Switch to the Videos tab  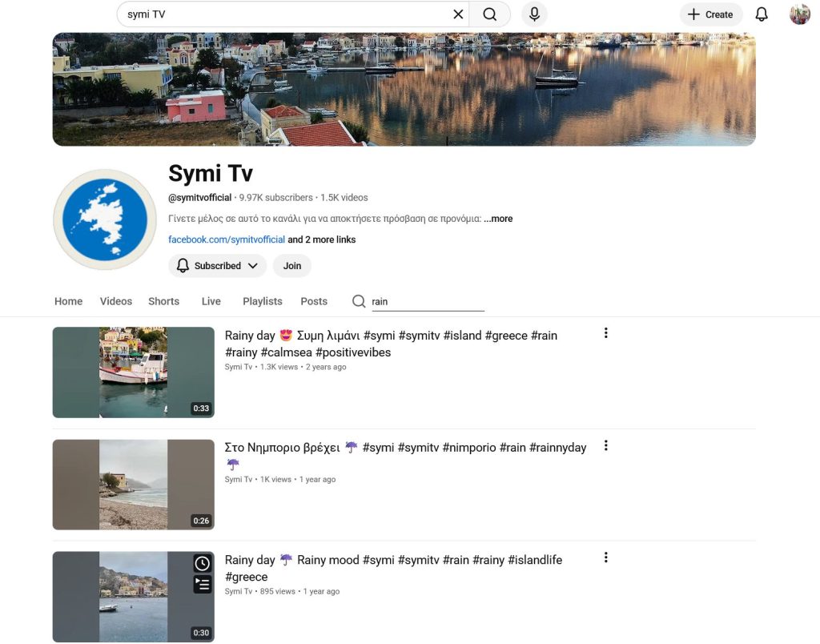click(116, 301)
